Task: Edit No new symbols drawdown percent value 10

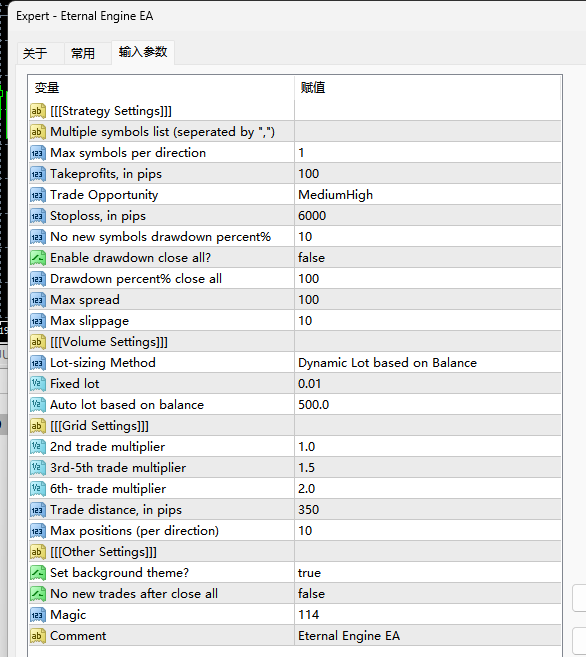Action: tap(428, 237)
